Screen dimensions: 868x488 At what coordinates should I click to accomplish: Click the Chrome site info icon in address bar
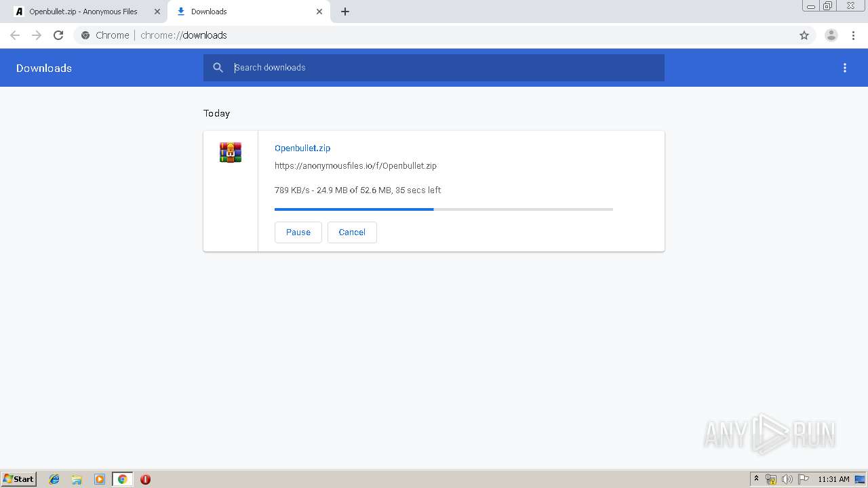point(85,35)
